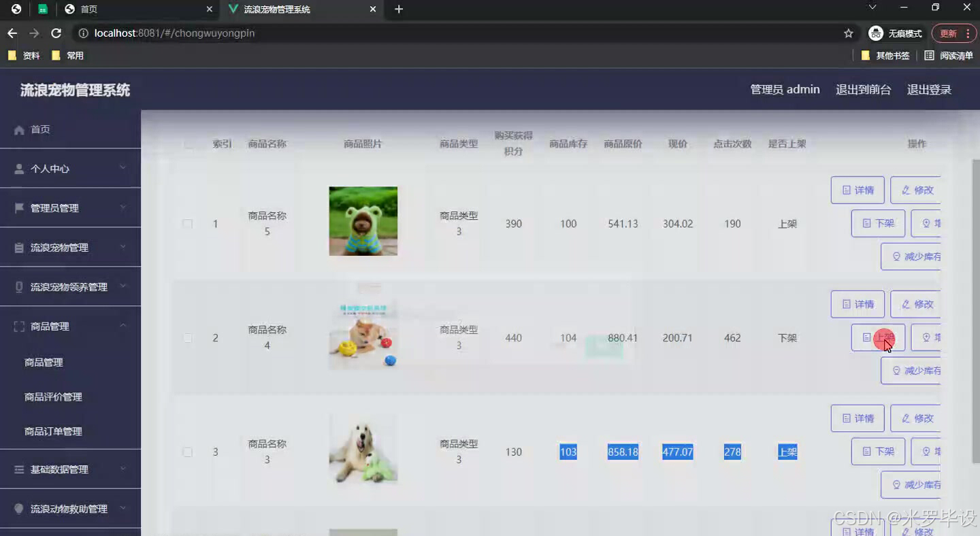
Task: Click 修改 for product row 3
Action: (915, 419)
